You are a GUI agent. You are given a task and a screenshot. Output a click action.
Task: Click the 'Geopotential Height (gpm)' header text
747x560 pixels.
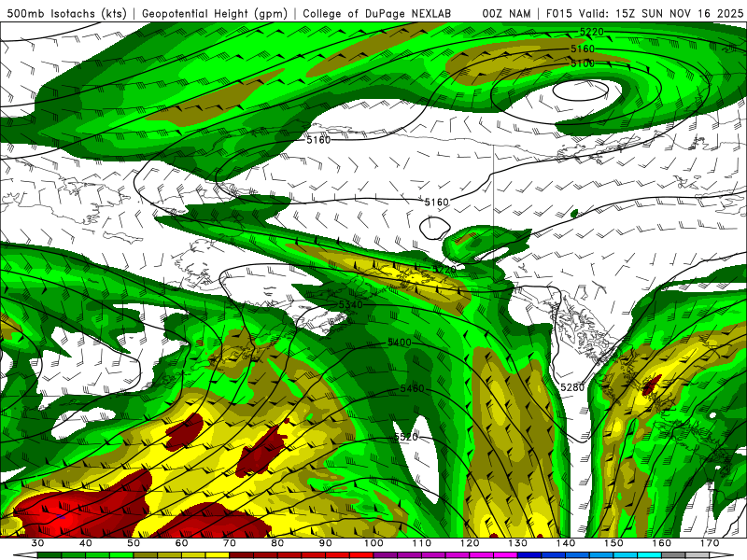click(215, 13)
